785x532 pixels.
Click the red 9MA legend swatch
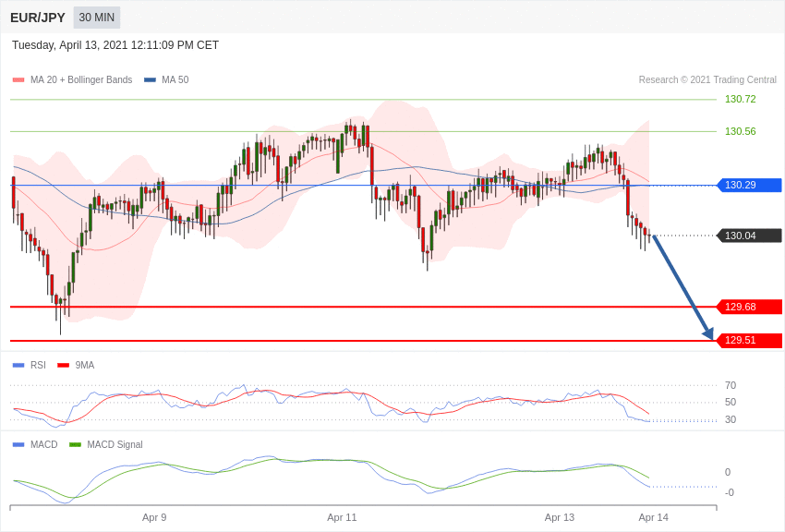click(63, 366)
